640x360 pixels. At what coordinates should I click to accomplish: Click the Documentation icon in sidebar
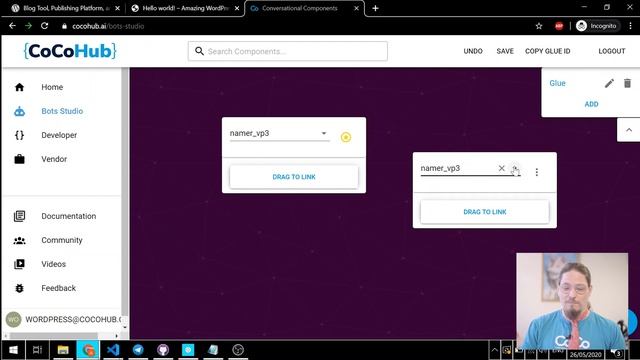[19, 216]
